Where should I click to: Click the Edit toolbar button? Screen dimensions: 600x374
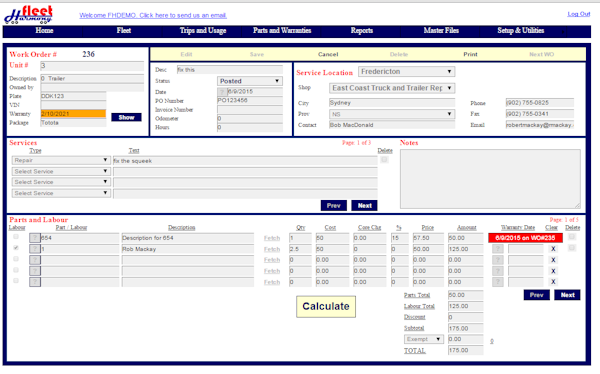coord(186,54)
